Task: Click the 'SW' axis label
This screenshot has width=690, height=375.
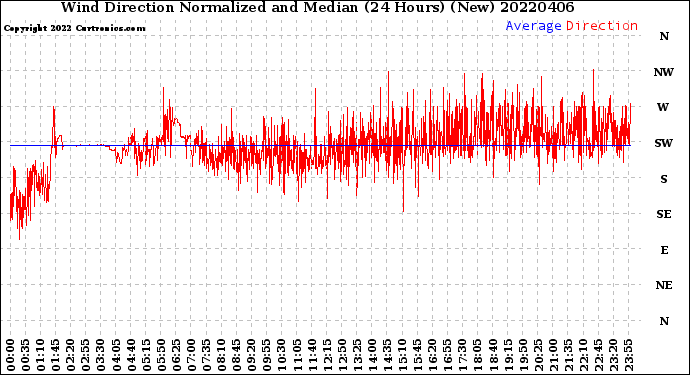Action: pyautogui.click(x=664, y=143)
